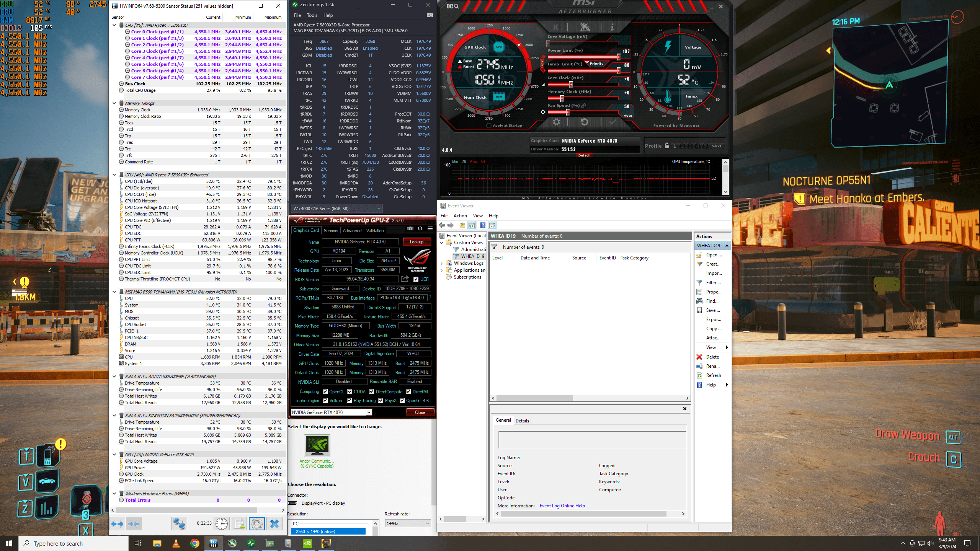Collapse HWiNFO Memory Timings section
The height and width of the screenshot is (551, 980).
point(114,103)
